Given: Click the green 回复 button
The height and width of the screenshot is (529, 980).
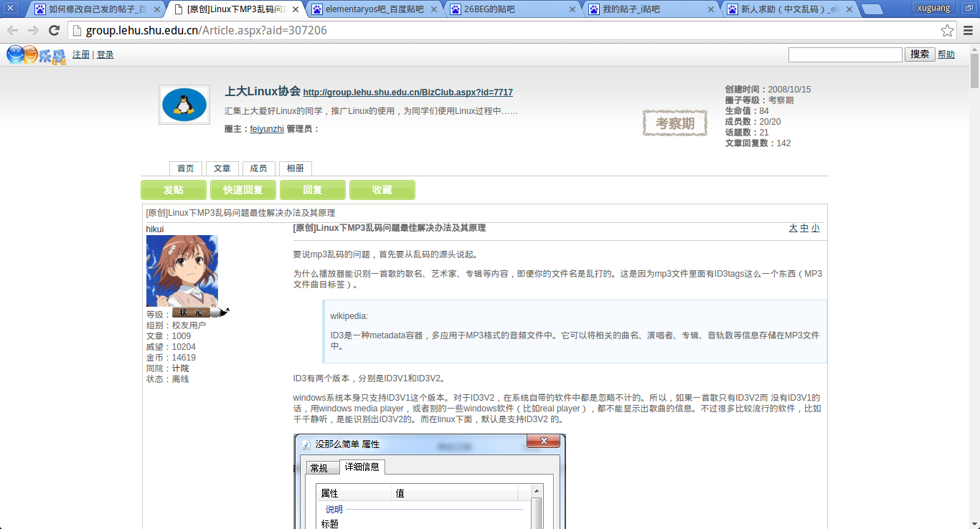Looking at the screenshot, I should 313,190.
